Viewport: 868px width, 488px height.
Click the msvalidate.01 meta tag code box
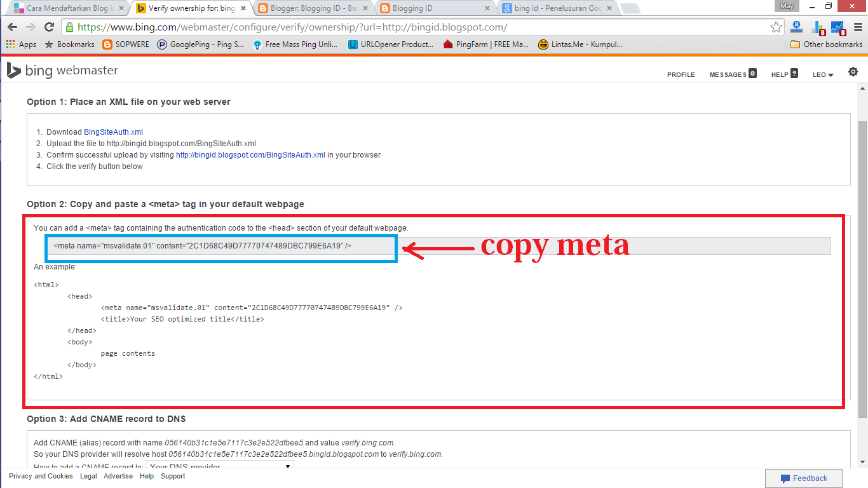pyautogui.click(x=438, y=245)
